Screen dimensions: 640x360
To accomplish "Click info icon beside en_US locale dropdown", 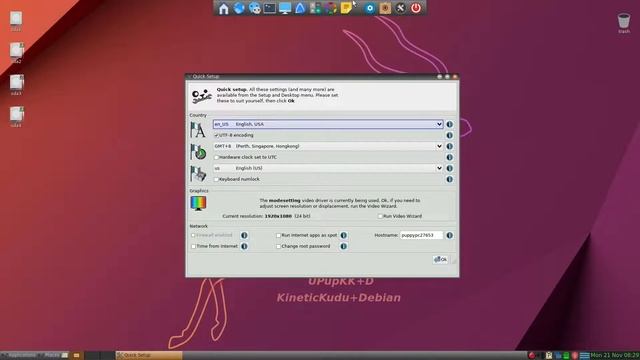I will pos(449,124).
